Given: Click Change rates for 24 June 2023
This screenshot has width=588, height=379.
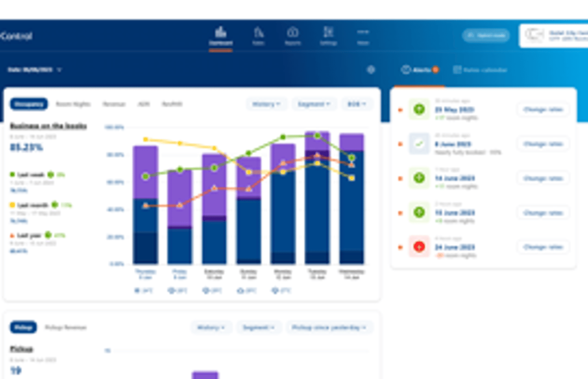Looking at the screenshot, I should 543,247.
